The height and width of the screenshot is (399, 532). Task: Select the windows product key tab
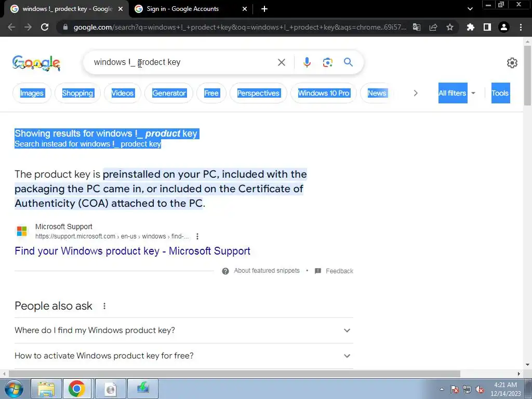point(67,9)
